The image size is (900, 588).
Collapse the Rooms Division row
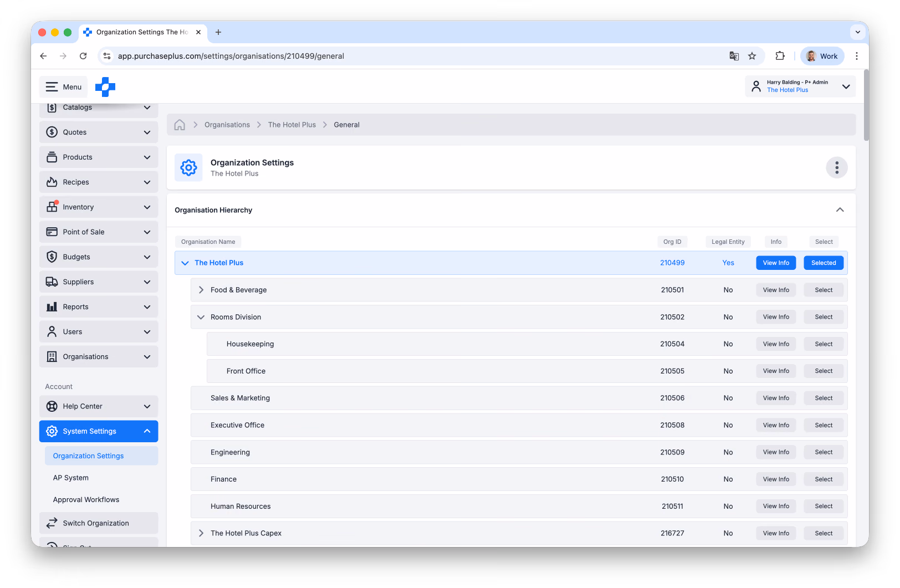pos(201,317)
